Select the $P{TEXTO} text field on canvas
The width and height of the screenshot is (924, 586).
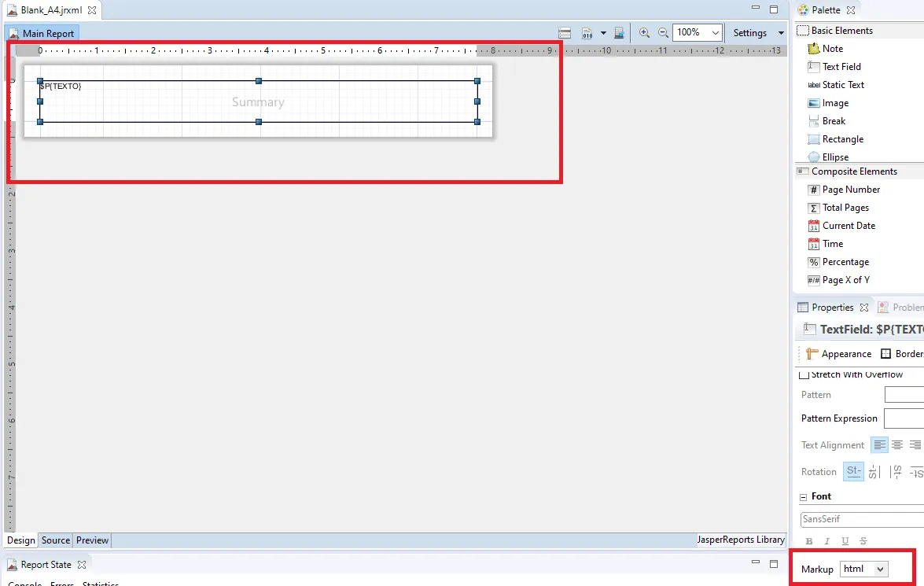pos(258,101)
